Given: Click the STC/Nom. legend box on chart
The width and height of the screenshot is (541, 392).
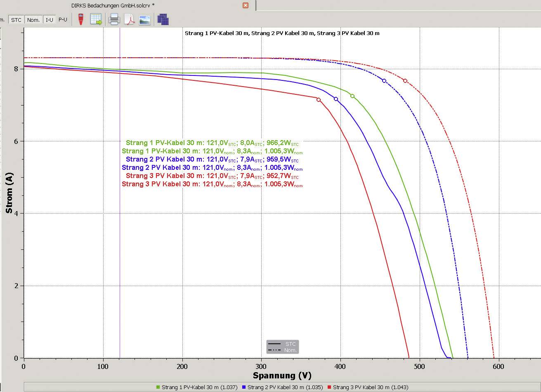Looking at the screenshot, I should [x=282, y=347].
